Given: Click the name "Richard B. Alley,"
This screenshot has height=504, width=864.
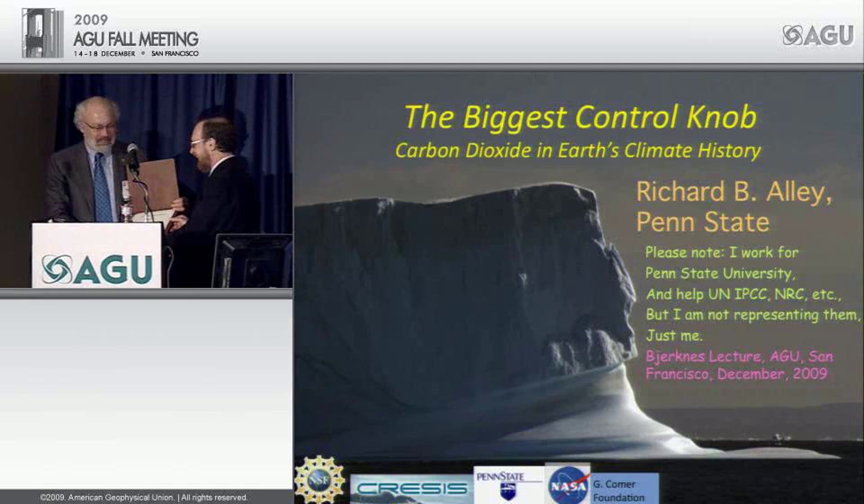Looking at the screenshot, I should click(x=734, y=192).
